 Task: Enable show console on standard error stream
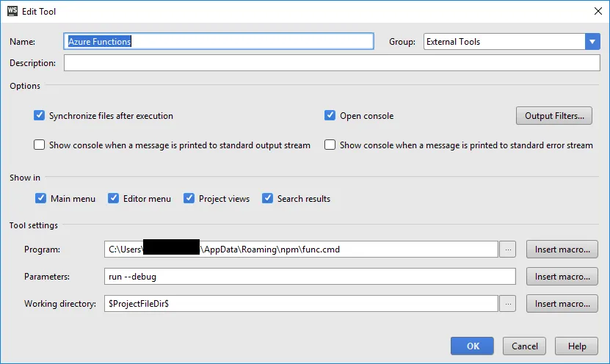(x=330, y=145)
